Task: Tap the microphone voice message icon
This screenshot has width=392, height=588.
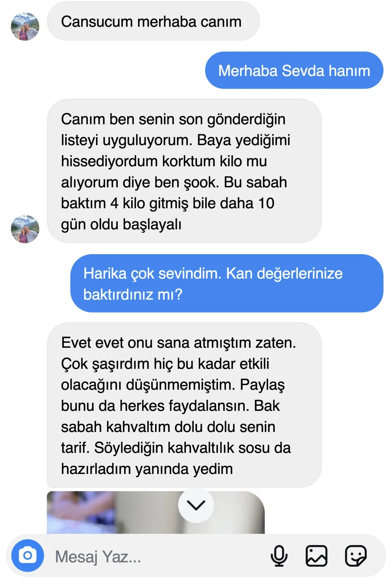Action: pyautogui.click(x=279, y=556)
